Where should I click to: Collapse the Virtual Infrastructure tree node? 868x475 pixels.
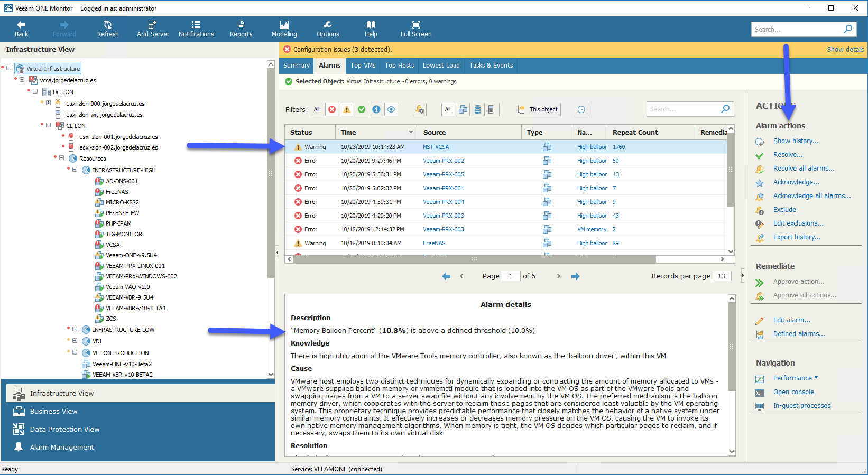[x=9, y=68]
